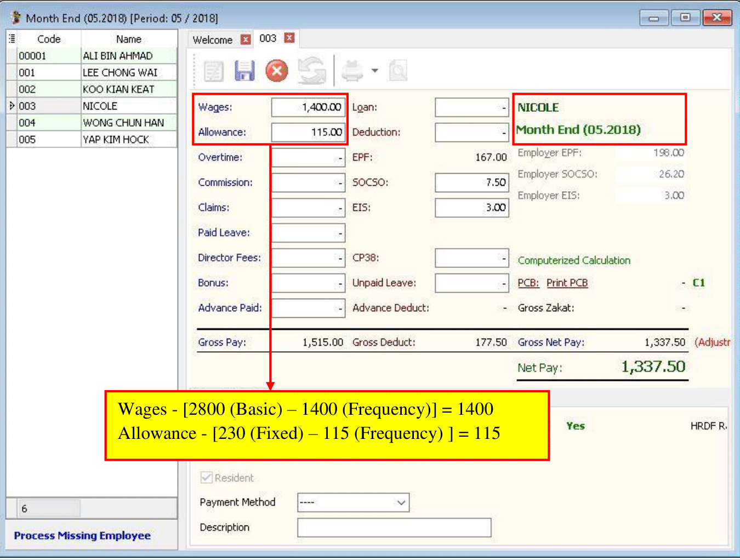Image resolution: width=740 pixels, height=560 pixels.
Task: Toggle the Resident checkbox
Action: (x=207, y=477)
